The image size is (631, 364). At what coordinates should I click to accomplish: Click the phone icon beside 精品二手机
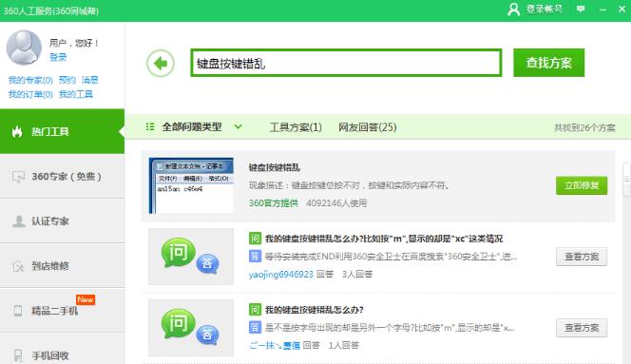(18, 311)
